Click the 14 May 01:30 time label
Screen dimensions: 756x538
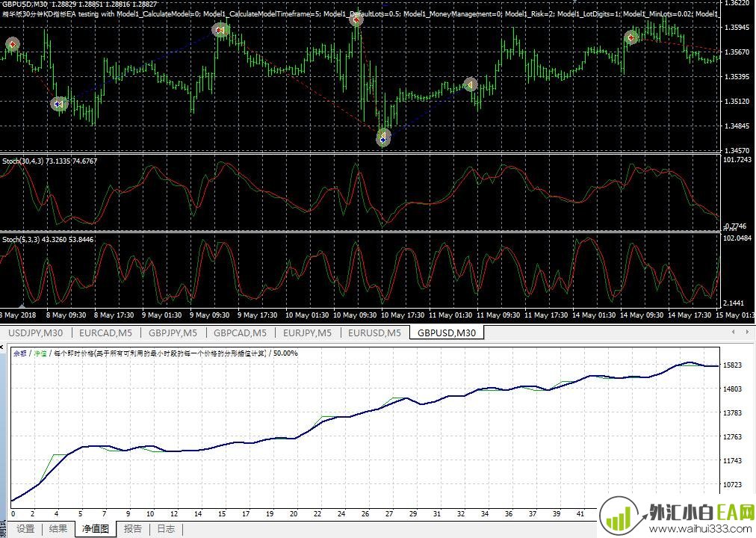[x=593, y=315]
